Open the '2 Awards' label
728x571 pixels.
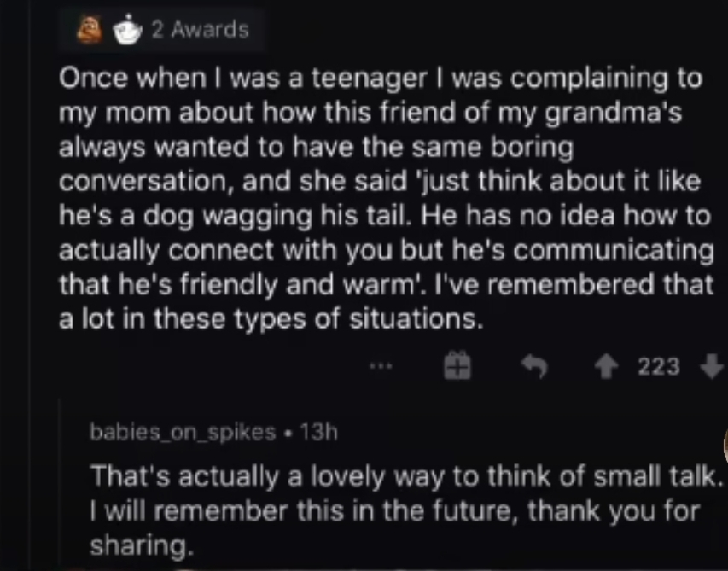click(200, 30)
